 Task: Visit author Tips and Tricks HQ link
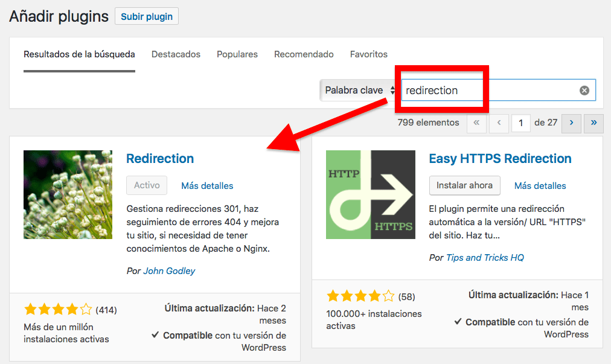(x=485, y=258)
